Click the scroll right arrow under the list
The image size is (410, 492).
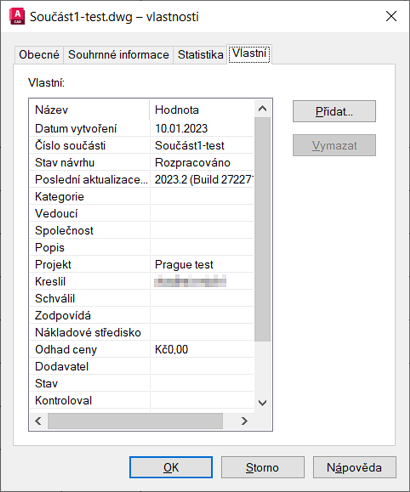click(244, 421)
